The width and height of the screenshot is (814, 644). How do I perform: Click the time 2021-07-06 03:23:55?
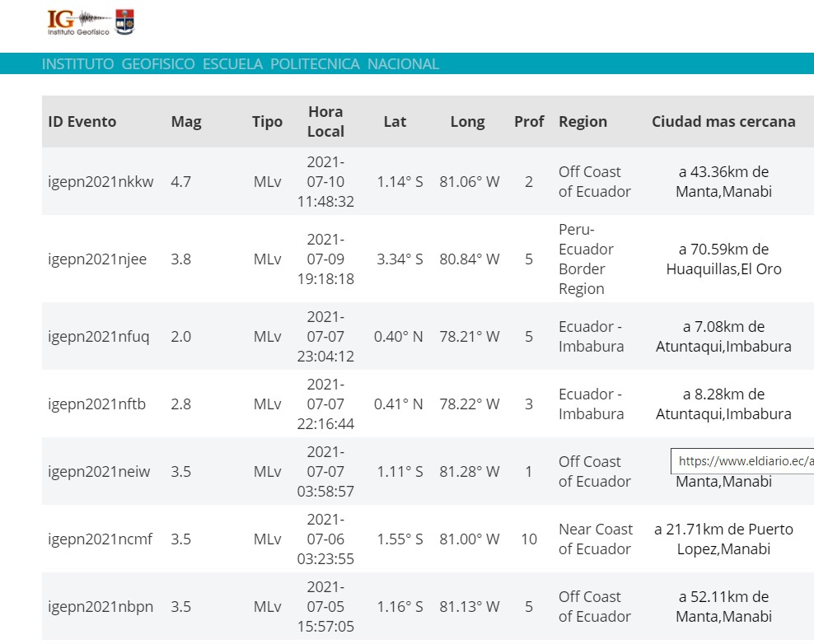pyautogui.click(x=325, y=539)
